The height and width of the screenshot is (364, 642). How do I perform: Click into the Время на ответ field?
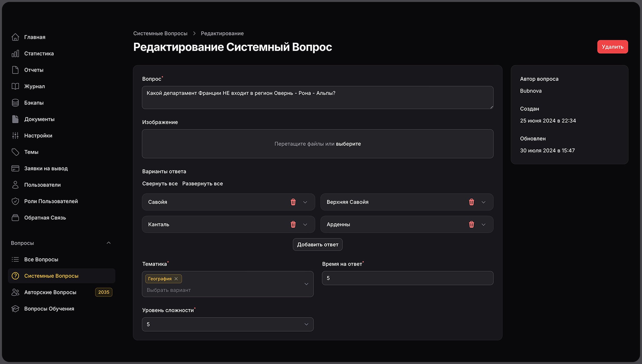click(407, 278)
